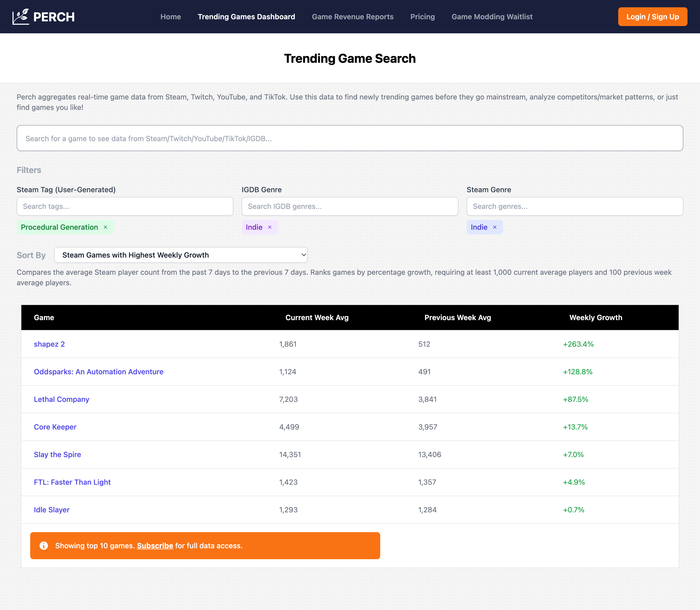The height and width of the screenshot is (610, 700).
Task: Remove the Steam Genre Indie filter
Action: click(495, 227)
